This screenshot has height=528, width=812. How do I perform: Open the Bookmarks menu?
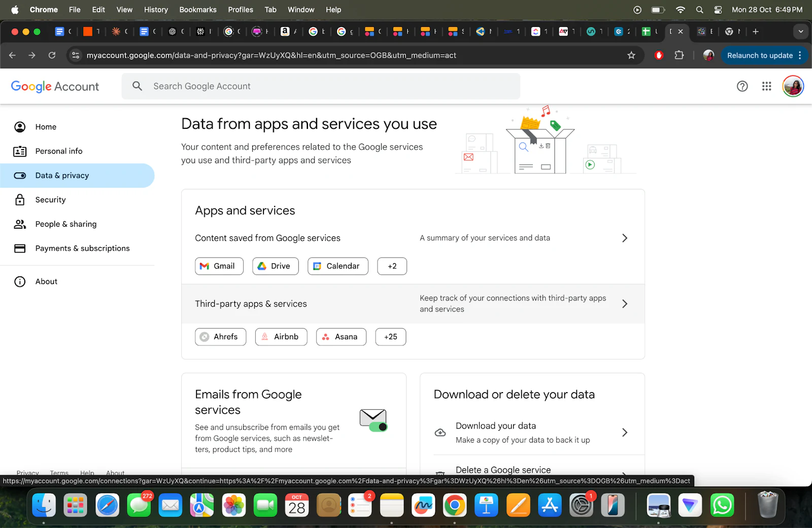click(x=198, y=10)
